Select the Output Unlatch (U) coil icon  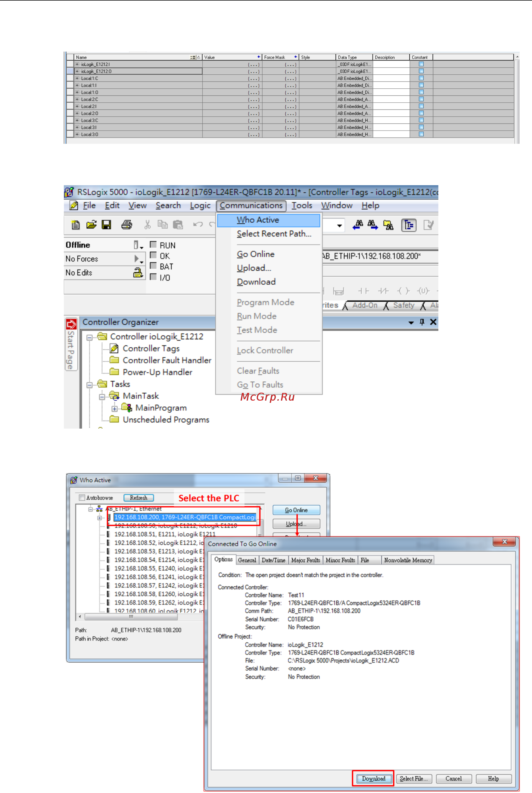(x=423, y=291)
